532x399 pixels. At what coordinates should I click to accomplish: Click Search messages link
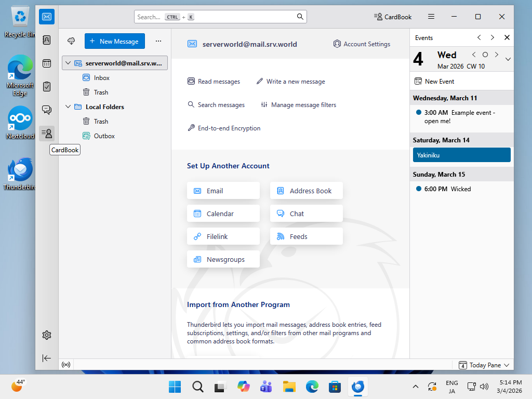click(216, 105)
